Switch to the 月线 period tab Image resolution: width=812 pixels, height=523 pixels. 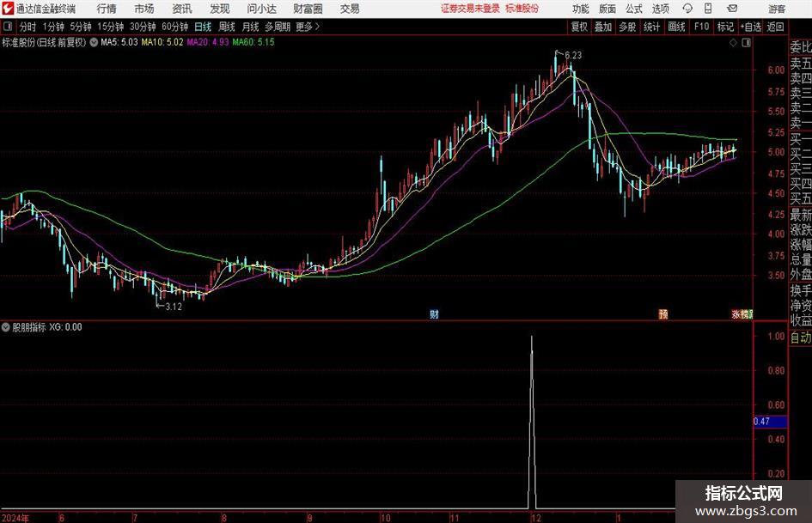pos(251,27)
